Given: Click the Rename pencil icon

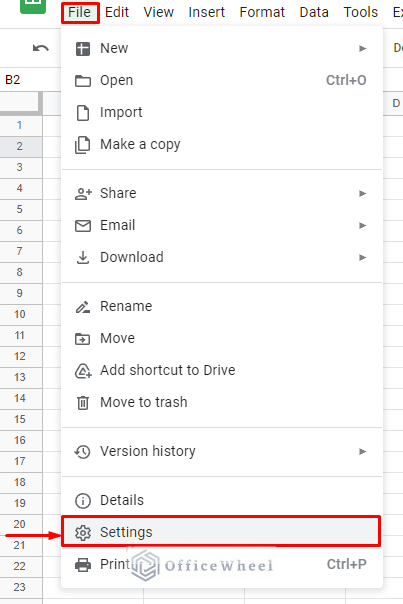Looking at the screenshot, I should pos(83,307).
